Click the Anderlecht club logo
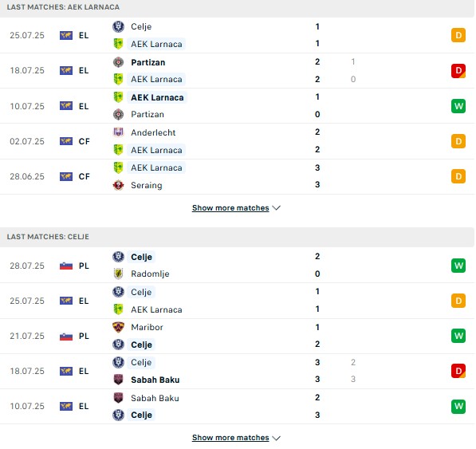Image resolution: width=476 pixels, height=449 pixels. click(x=118, y=132)
